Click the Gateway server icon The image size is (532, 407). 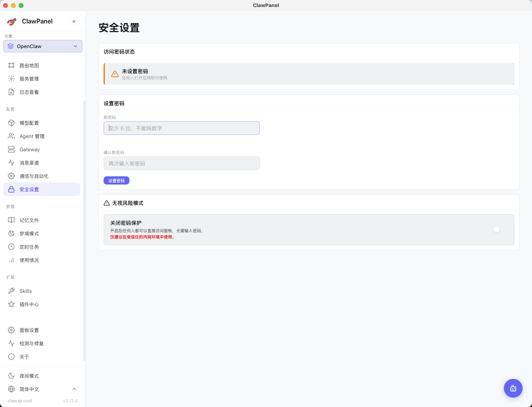pyautogui.click(x=11, y=149)
